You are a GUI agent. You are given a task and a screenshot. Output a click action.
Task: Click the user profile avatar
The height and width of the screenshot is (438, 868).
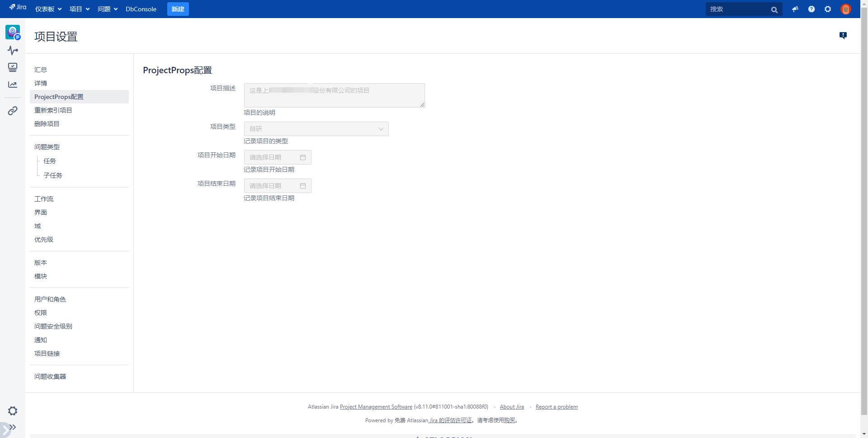pyautogui.click(x=845, y=9)
